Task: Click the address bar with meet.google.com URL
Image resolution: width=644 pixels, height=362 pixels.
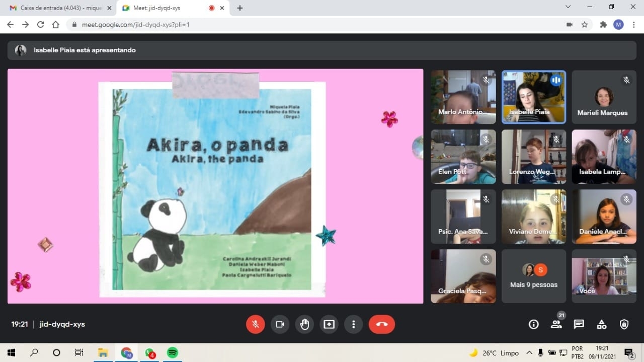Action: pos(302,25)
